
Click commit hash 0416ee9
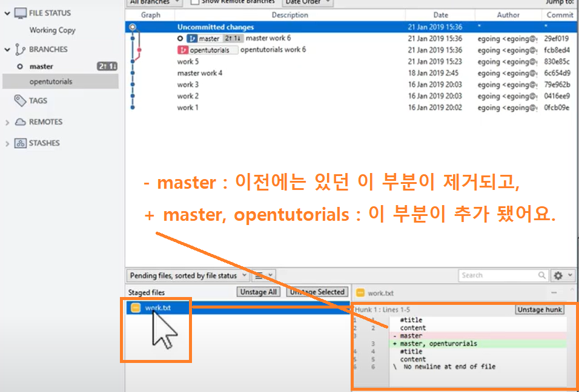pyautogui.click(x=557, y=96)
